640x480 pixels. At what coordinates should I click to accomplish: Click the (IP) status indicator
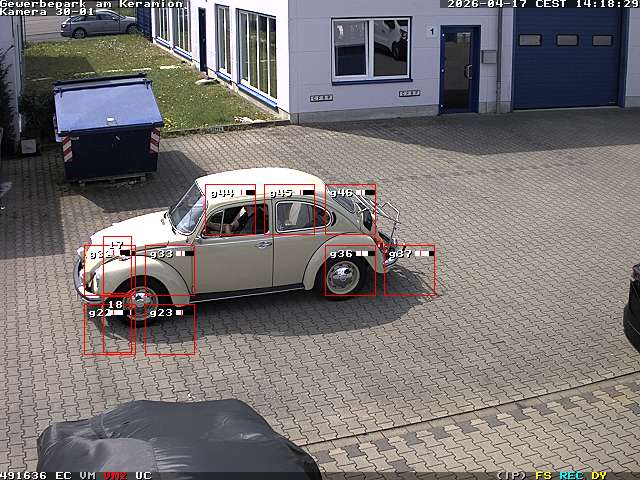click(x=511, y=475)
